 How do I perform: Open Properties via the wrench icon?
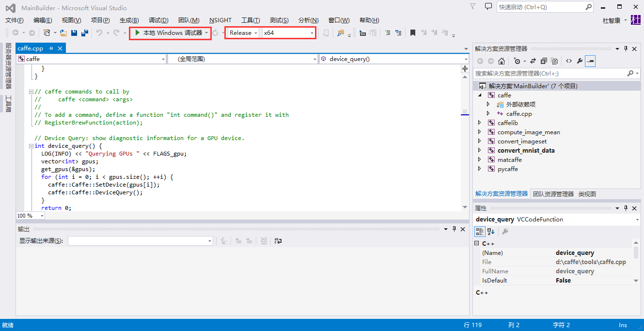[x=580, y=61]
